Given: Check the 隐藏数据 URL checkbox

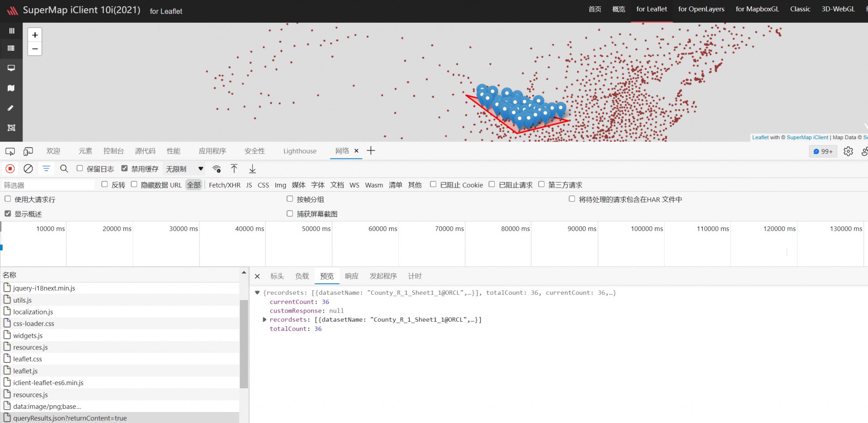Looking at the screenshot, I should click(134, 184).
